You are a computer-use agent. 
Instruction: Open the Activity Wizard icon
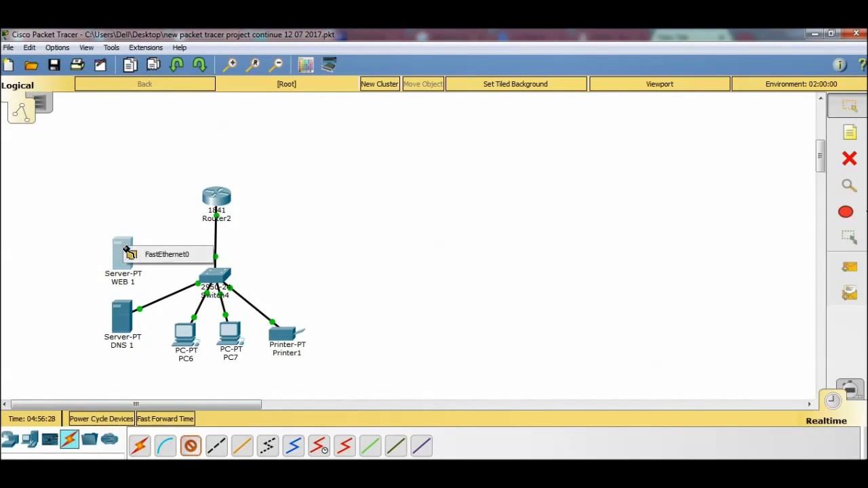pyautogui.click(x=100, y=65)
